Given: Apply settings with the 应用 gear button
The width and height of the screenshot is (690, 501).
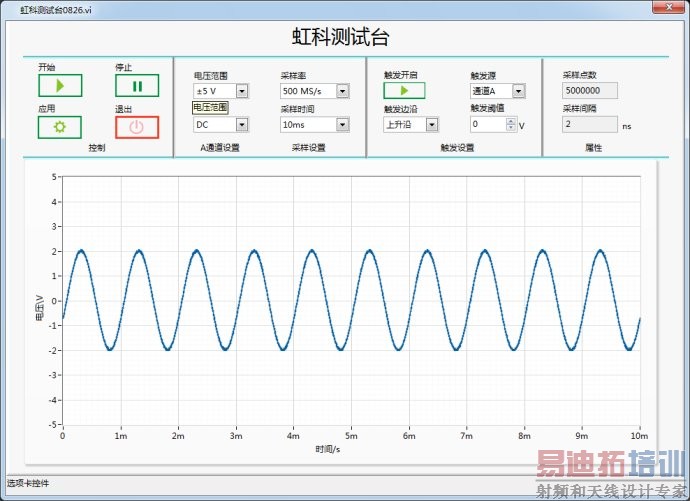Looking at the screenshot, I should point(60,127).
